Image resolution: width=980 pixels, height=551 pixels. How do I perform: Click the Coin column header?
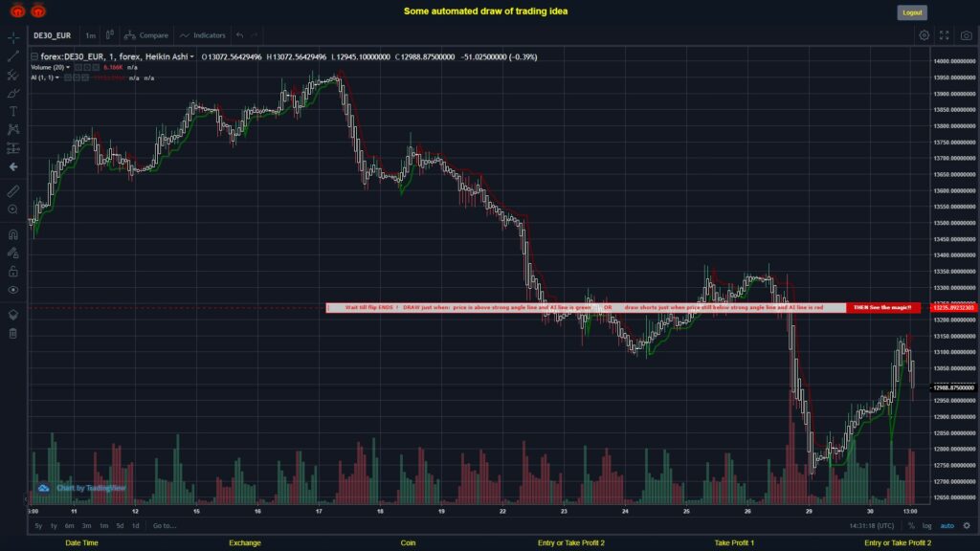click(408, 543)
